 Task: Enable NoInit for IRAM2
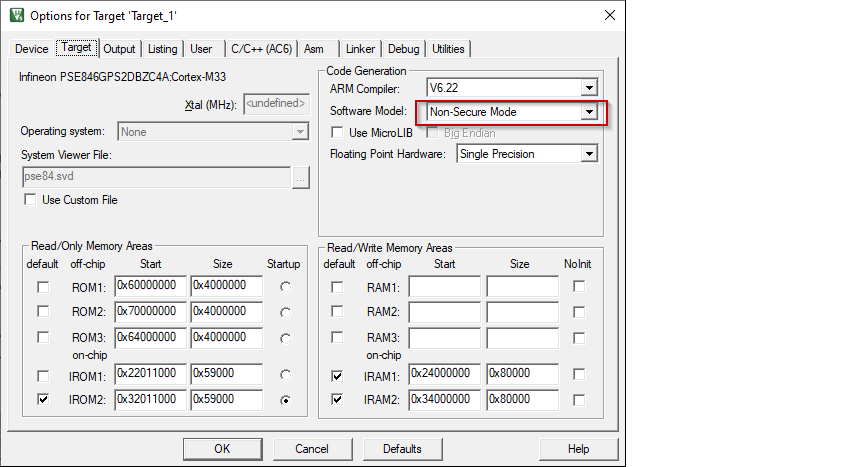[579, 399]
